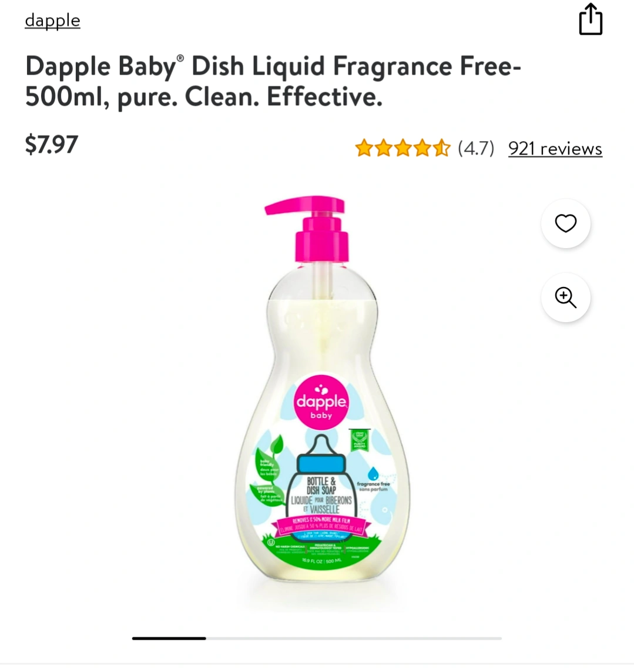Tap the pink dapple baby logo on bottle
This screenshot has width=634, height=672.
(321, 402)
